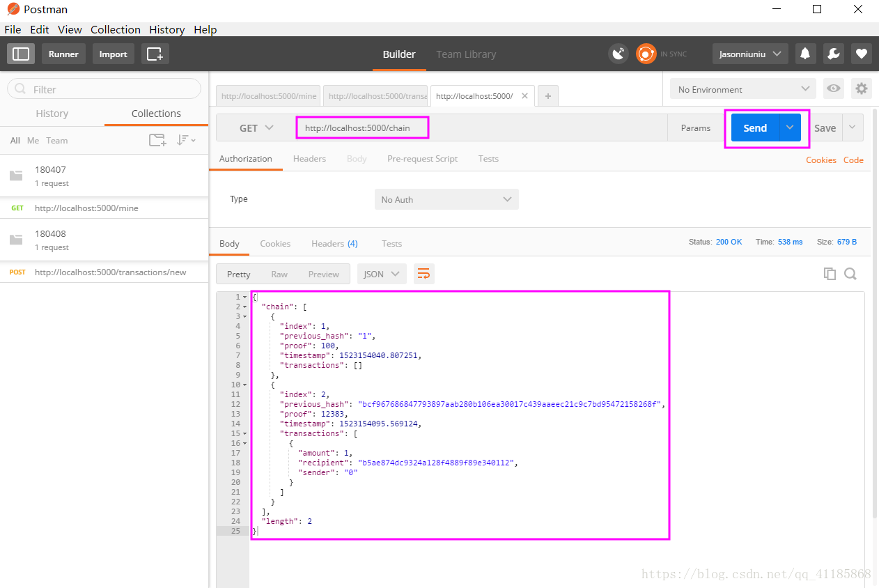Click the Params button

696,127
